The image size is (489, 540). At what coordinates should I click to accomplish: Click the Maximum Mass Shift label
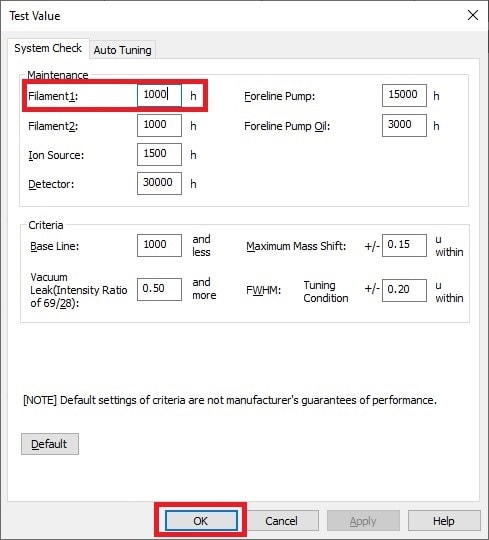pos(296,246)
